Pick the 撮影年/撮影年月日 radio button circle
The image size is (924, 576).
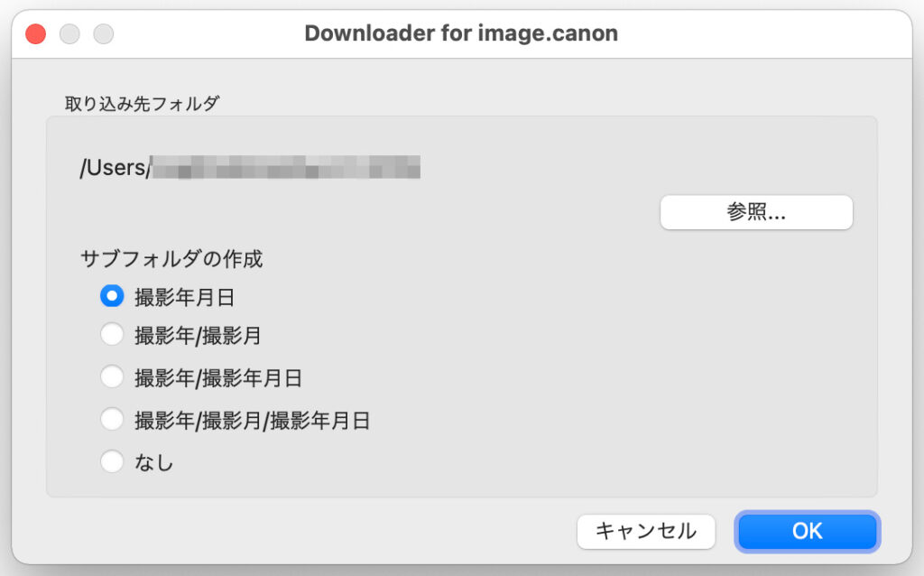112,376
